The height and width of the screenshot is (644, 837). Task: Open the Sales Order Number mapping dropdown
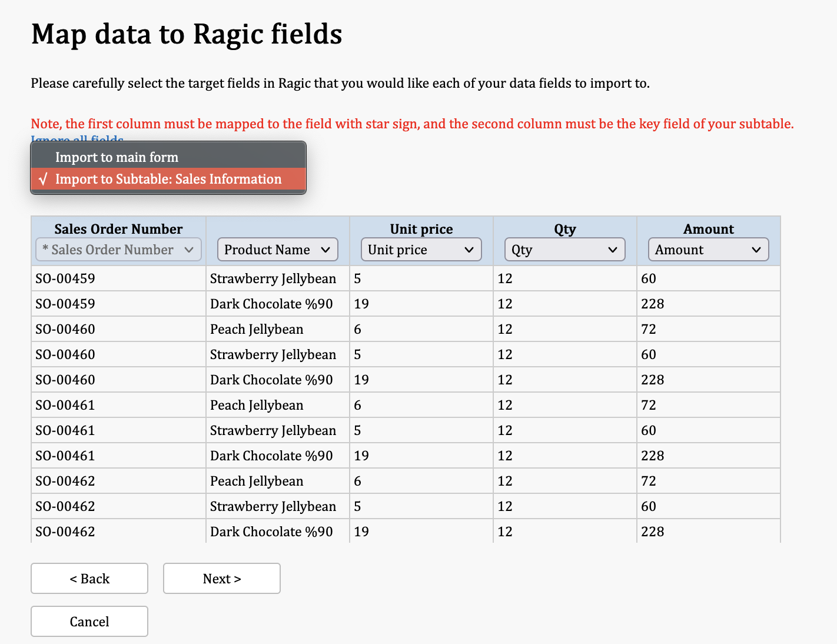[x=119, y=250]
